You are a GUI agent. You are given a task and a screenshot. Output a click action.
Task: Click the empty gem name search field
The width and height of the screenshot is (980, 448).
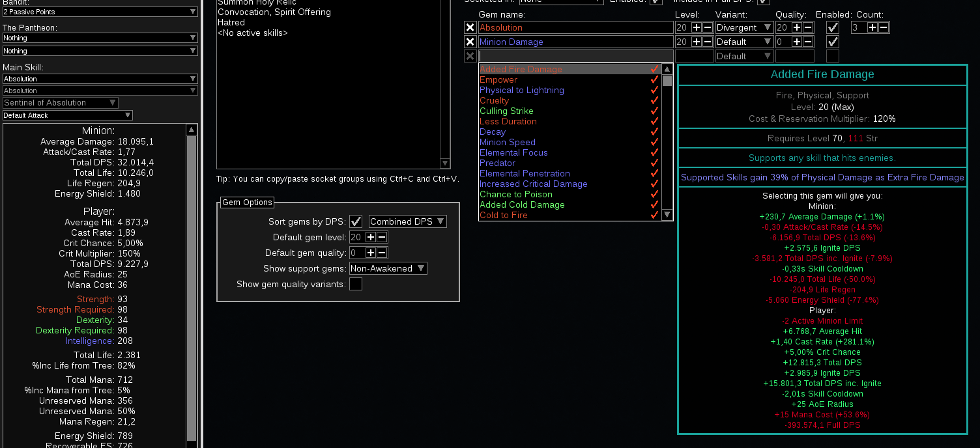[575, 56]
